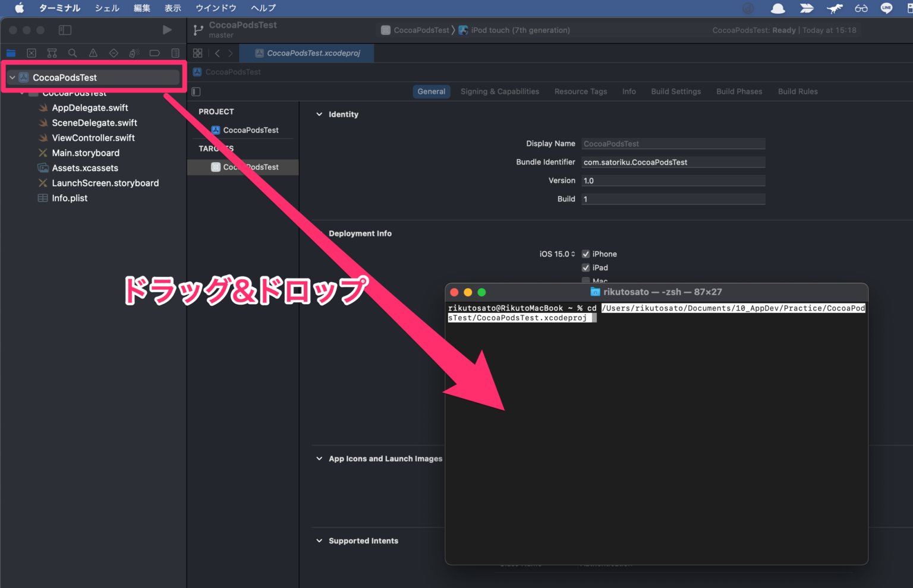Open the Symbol navigator
Viewport: 913px width, 588px height.
[x=52, y=53]
